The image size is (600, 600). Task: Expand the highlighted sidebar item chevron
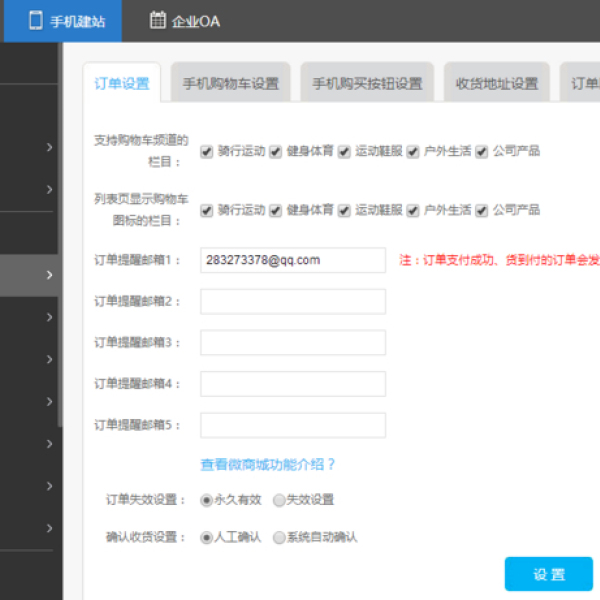(49, 275)
